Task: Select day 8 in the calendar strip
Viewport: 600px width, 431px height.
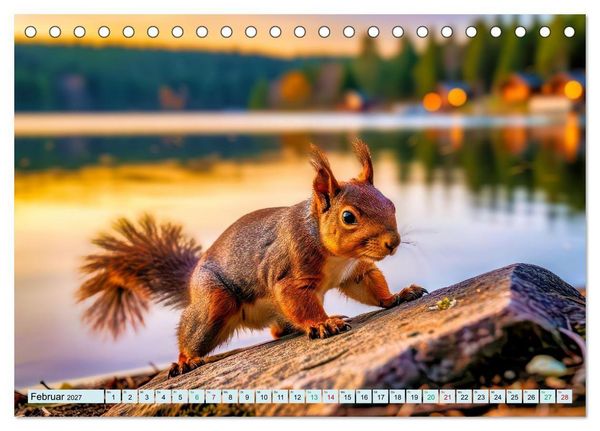Action: coord(230,397)
